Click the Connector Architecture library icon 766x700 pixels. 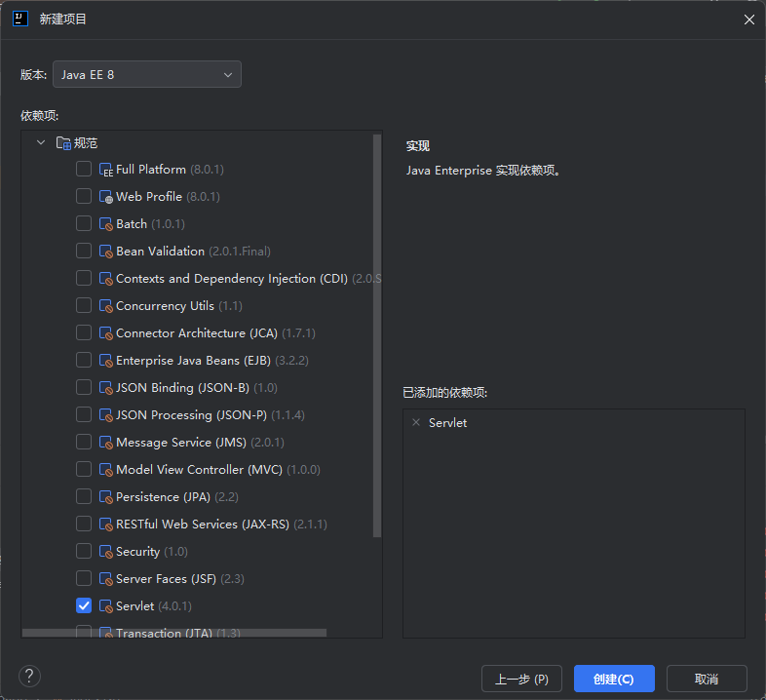tap(106, 333)
